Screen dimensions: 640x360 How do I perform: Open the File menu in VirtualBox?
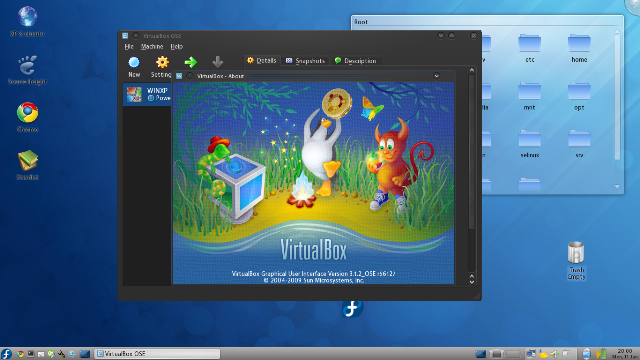(129, 47)
